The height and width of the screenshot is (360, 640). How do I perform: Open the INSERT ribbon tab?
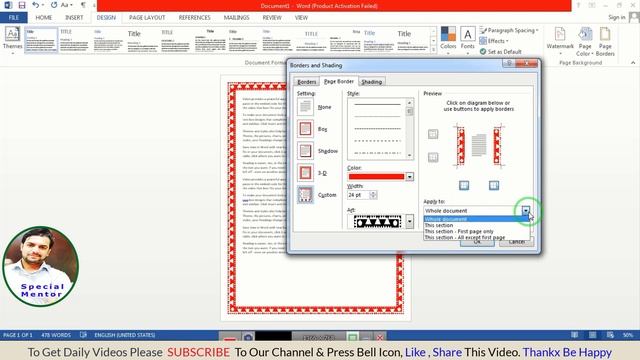[74, 18]
